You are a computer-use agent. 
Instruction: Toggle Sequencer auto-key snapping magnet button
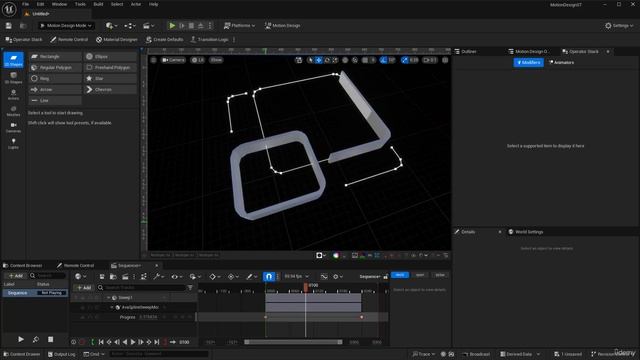tap(269, 277)
